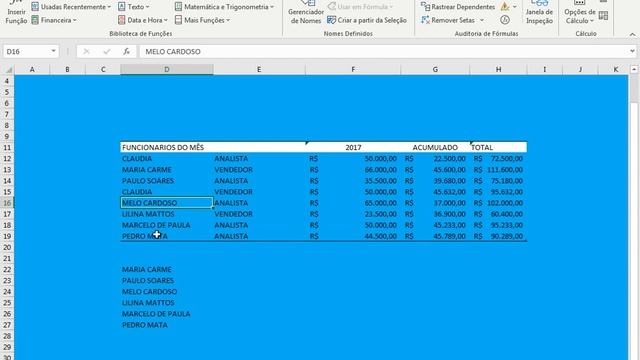Click FUNCIONARIOS DO MÊS header cell
This screenshot has height=360, width=640.
(x=167, y=147)
